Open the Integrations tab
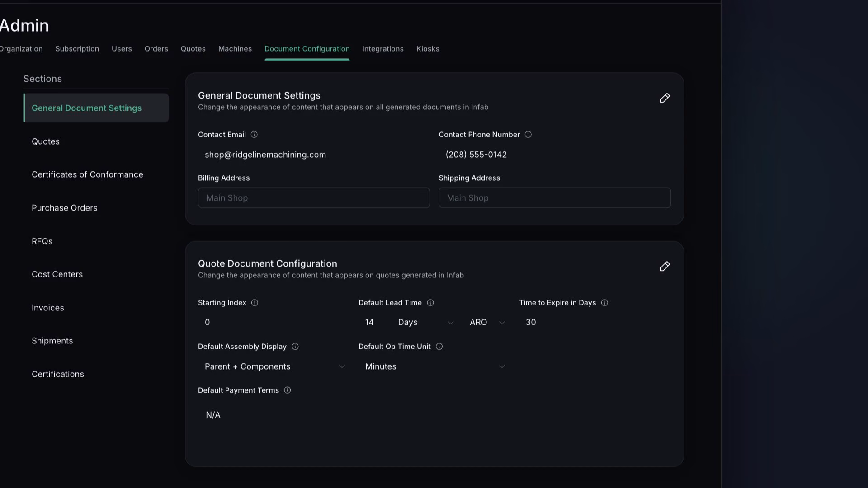The image size is (868, 488). coord(383,49)
